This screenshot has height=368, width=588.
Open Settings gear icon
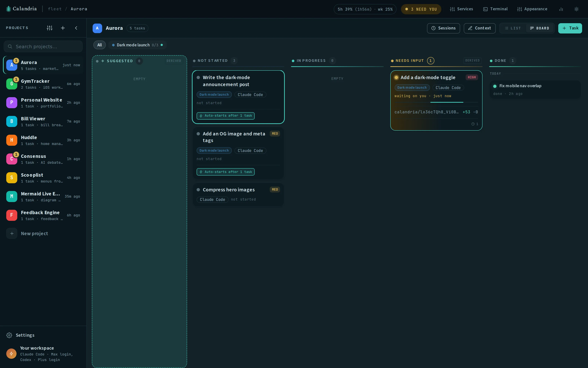[x=9, y=335]
